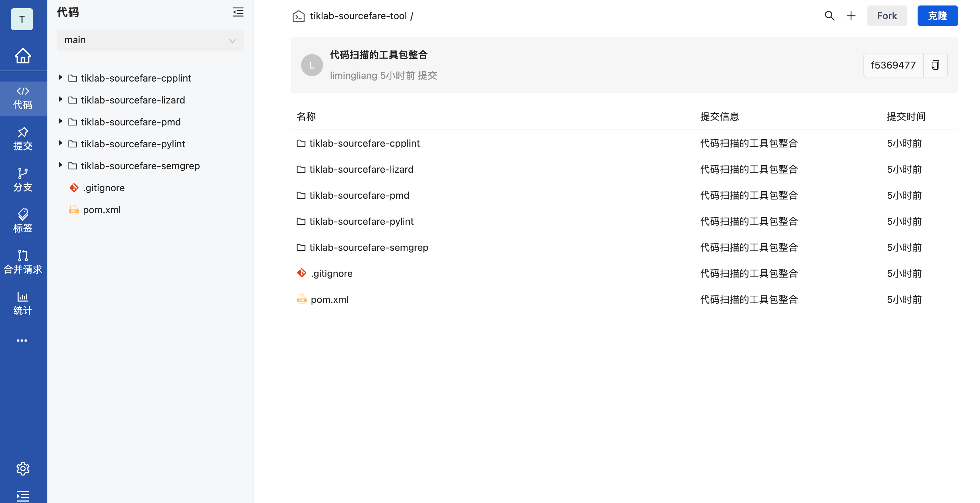
Task: Collapse the code file tree panel icon
Action: (238, 12)
